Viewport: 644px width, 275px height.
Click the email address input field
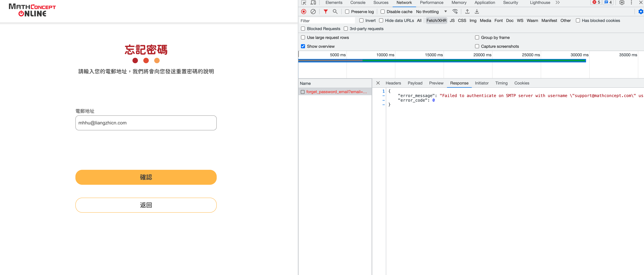[x=146, y=123]
